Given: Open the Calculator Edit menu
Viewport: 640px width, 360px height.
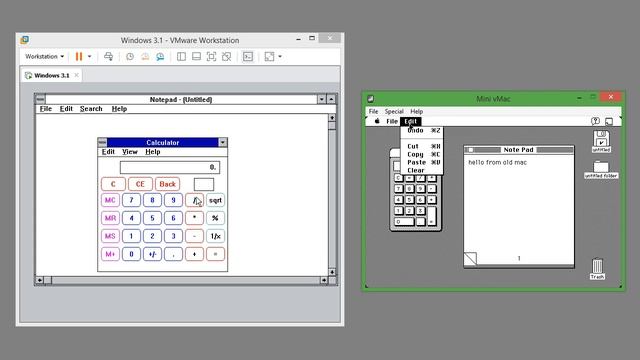Looking at the screenshot, I should tap(108, 151).
